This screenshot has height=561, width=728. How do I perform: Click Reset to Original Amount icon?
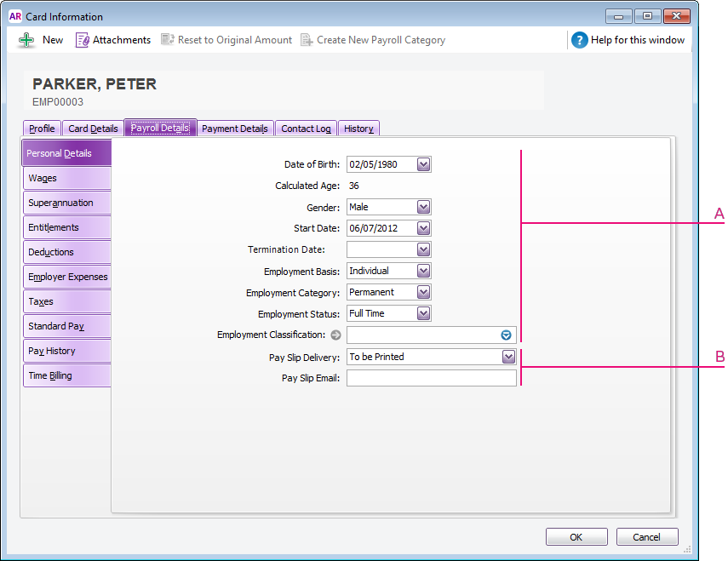pyautogui.click(x=168, y=40)
